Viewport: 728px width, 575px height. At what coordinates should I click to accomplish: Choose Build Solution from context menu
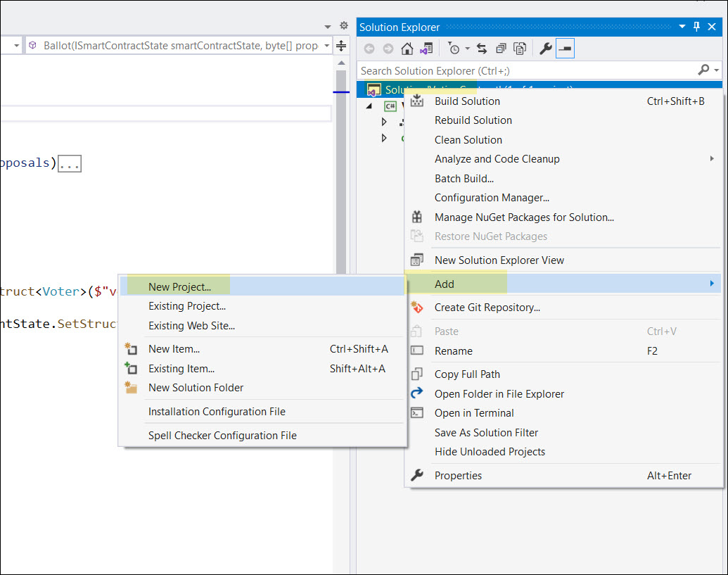pyautogui.click(x=563, y=101)
